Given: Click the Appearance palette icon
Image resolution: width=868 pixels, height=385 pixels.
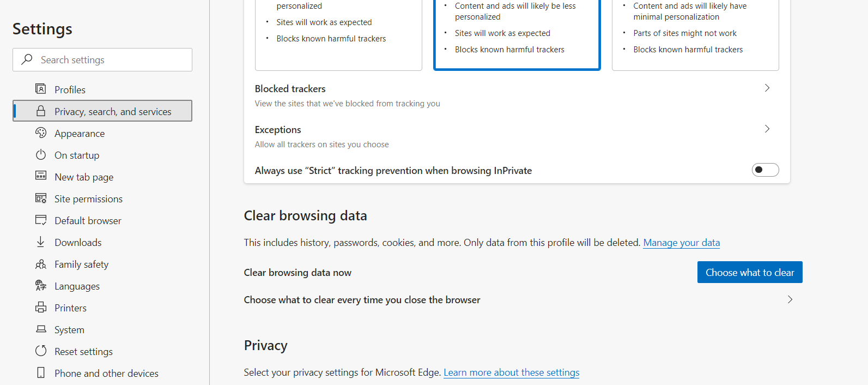Looking at the screenshot, I should click(x=40, y=133).
